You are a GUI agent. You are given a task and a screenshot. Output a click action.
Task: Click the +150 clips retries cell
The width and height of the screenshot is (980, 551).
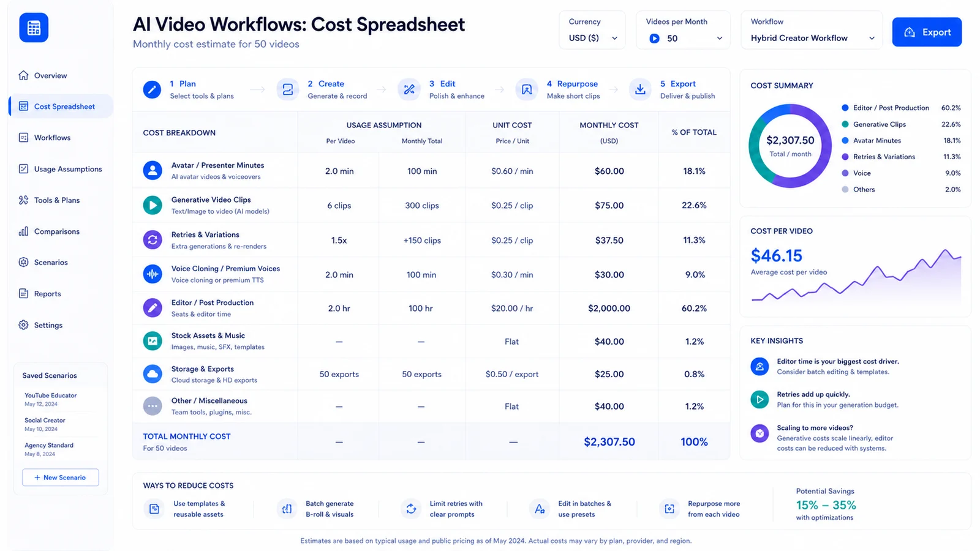click(422, 241)
